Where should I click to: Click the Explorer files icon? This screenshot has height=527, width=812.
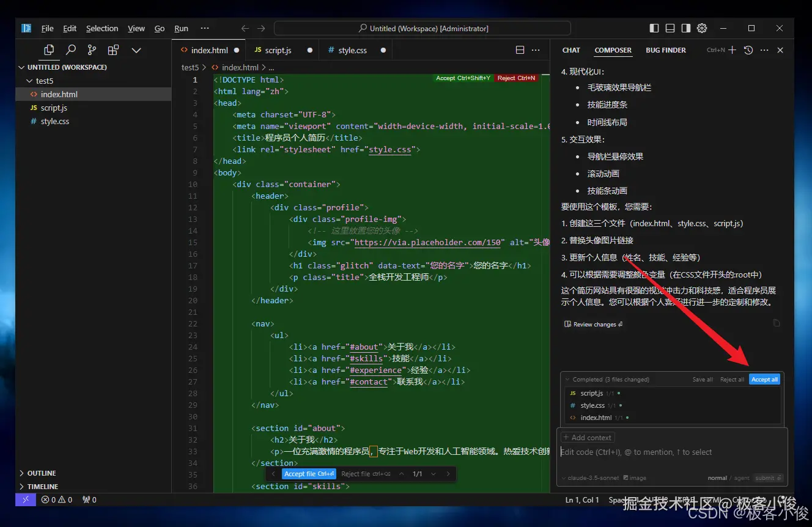point(49,50)
